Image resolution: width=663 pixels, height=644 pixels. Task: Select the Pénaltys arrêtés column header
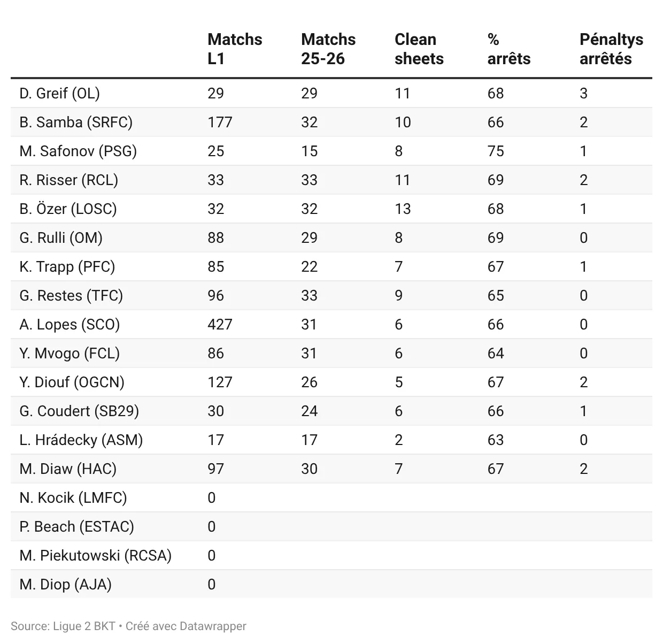(x=611, y=49)
